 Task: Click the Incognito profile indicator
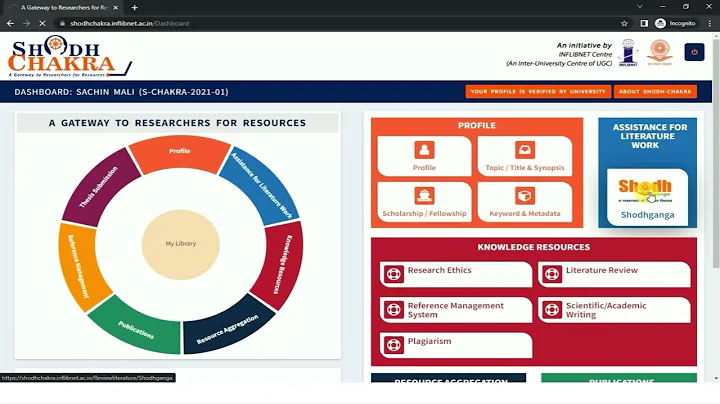coord(675,23)
